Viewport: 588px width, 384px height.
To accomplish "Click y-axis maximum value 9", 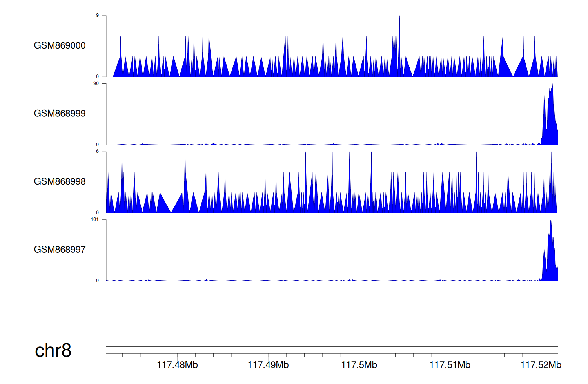I will pyautogui.click(x=98, y=15).
